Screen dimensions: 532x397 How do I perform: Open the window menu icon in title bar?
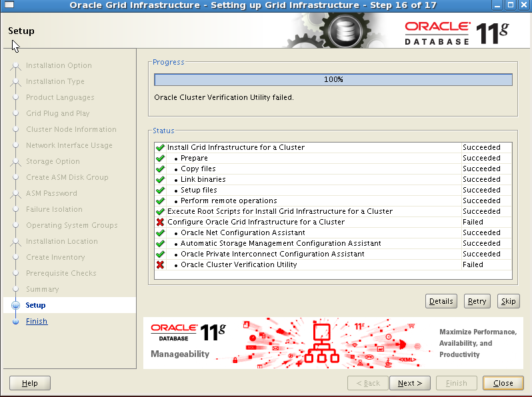click(9, 5)
